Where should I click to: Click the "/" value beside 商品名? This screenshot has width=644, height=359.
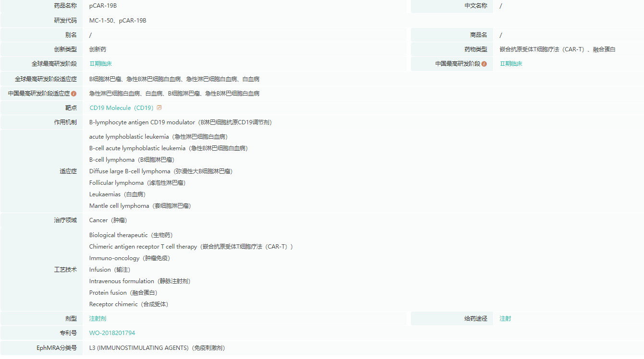[x=501, y=35]
